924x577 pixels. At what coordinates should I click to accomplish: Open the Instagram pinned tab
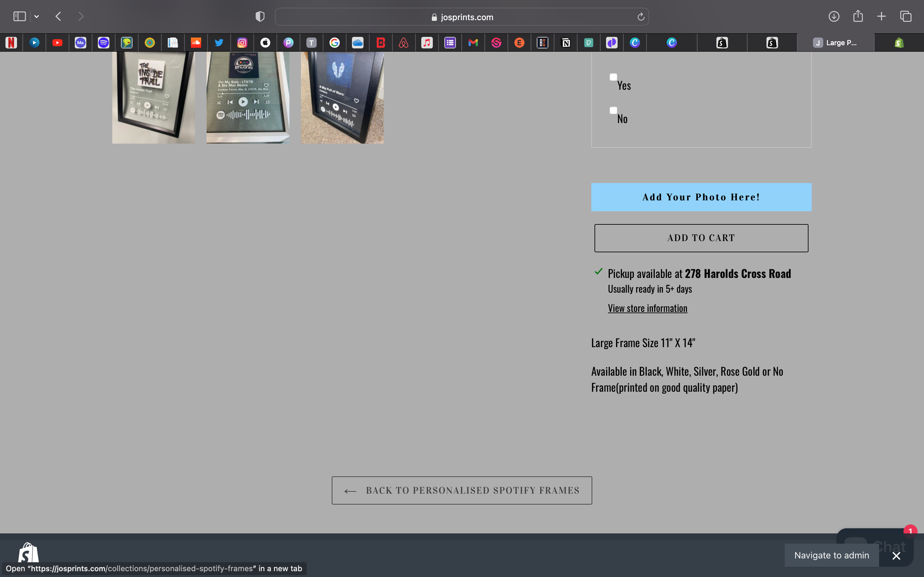point(242,43)
